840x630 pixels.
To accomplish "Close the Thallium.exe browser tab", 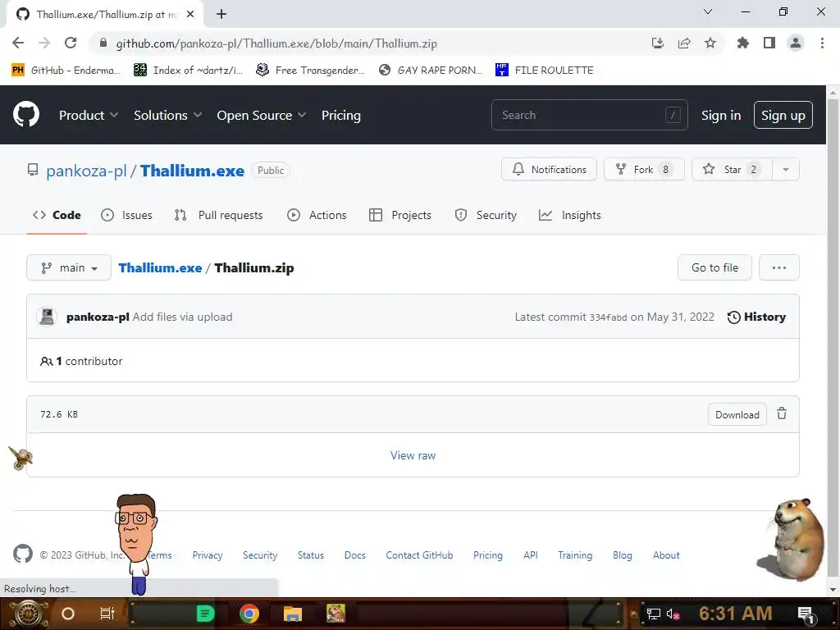I will coord(190,14).
